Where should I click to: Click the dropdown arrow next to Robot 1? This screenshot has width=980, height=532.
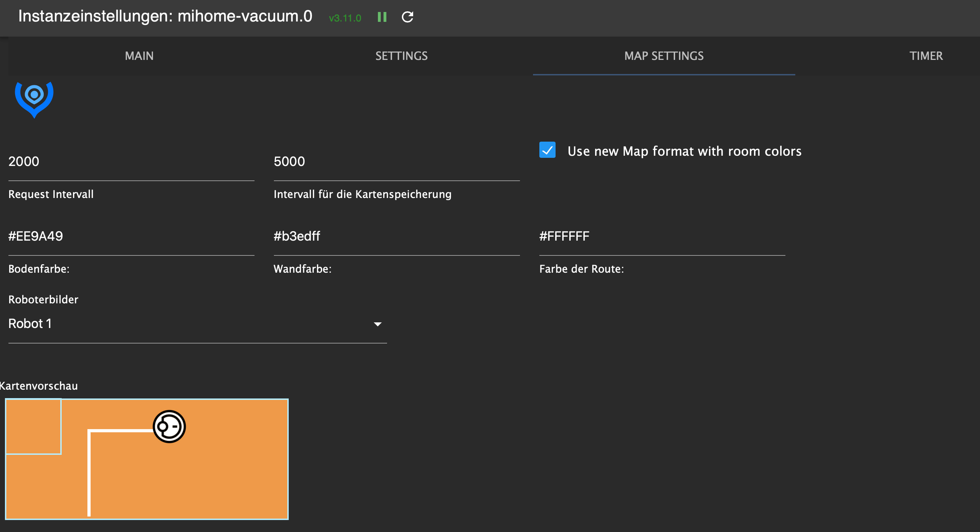click(x=378, y=324)
